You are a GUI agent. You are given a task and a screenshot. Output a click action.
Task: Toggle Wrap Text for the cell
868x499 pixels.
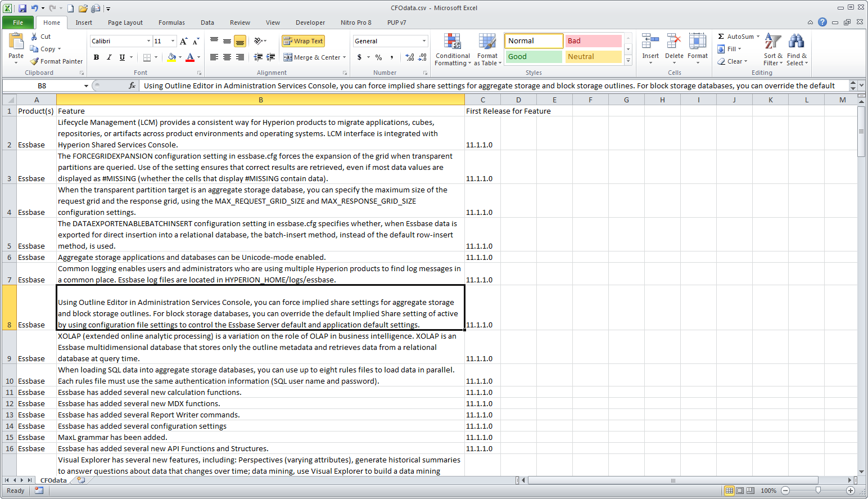tap(303, 41)
